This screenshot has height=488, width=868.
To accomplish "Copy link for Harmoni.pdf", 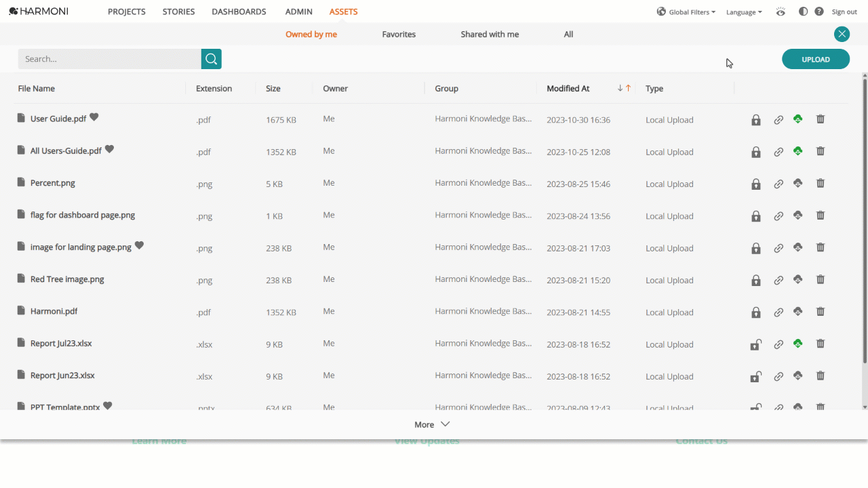I will tap(778, 312).
